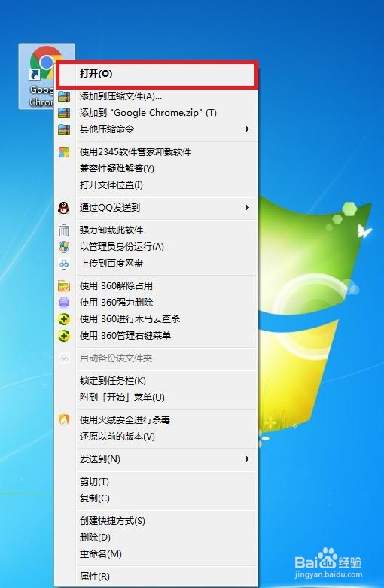The height and width of the screenshot is (588, 384).
Task: Select 复制(C) in the context menu
Action: tap(157, 498)
